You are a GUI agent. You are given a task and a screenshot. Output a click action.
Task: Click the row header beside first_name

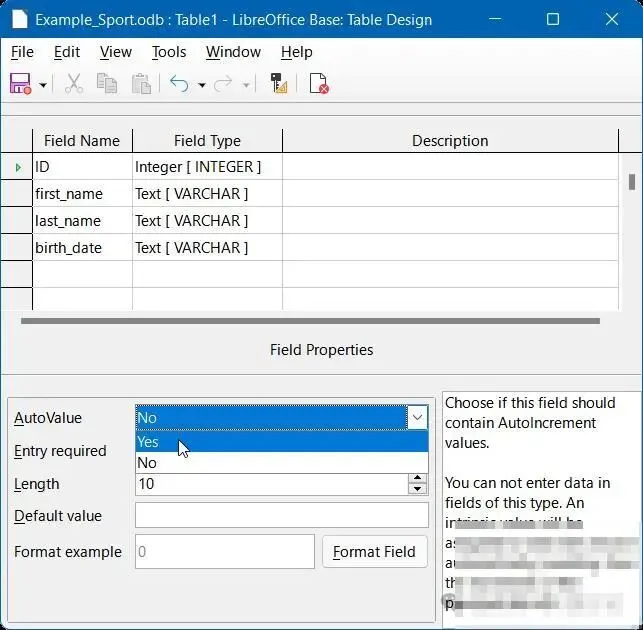(x=16, y=194)
